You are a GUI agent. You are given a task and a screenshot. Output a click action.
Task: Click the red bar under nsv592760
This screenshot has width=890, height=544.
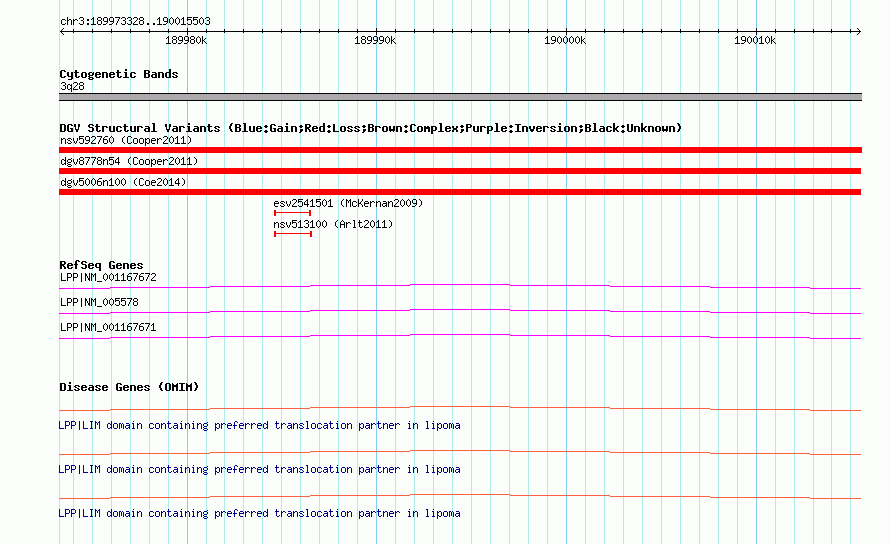click(460, 150)
